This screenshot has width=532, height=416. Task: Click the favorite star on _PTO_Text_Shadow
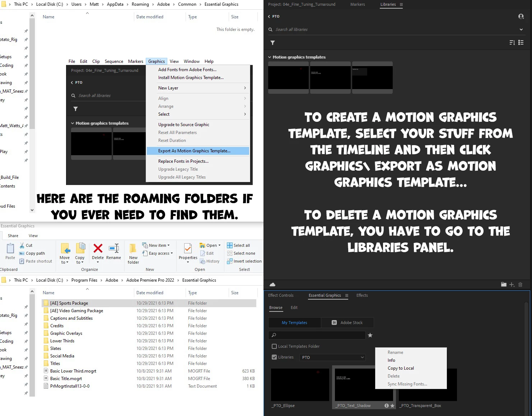coord(392,406)
